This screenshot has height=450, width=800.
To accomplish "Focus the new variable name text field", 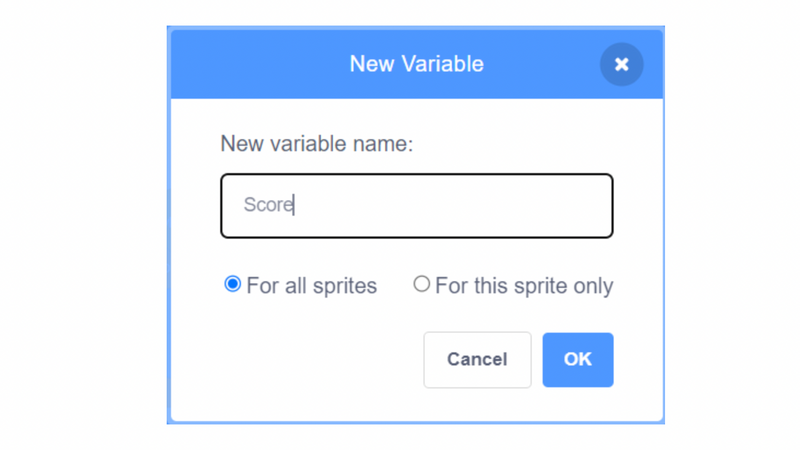I will [416, 206].
